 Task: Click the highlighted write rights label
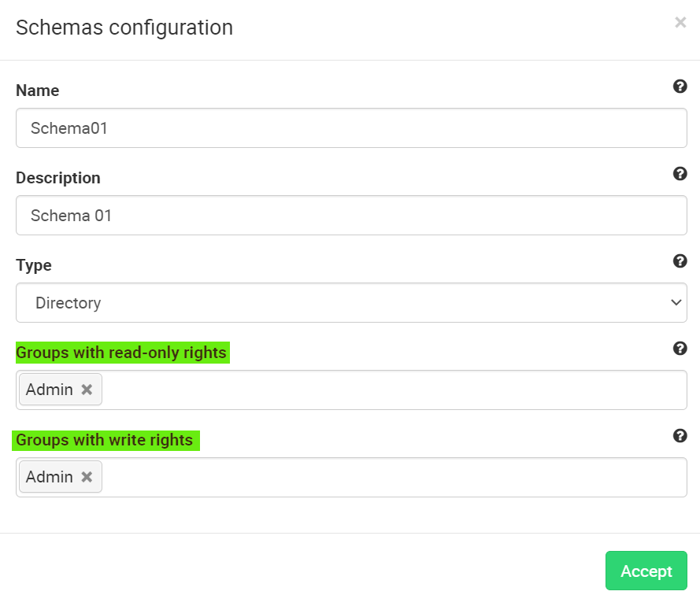pos(105,440)
